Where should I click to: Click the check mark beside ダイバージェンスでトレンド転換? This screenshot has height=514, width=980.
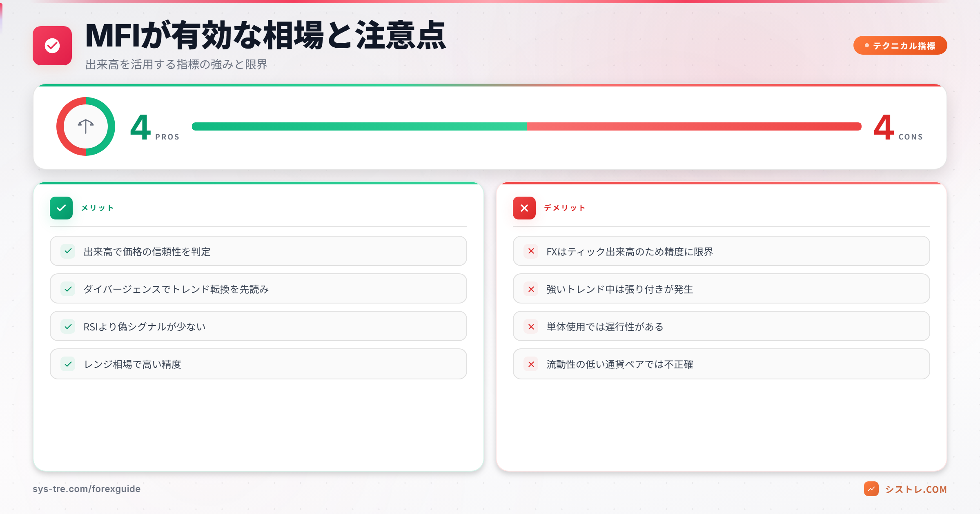point(68,289)
